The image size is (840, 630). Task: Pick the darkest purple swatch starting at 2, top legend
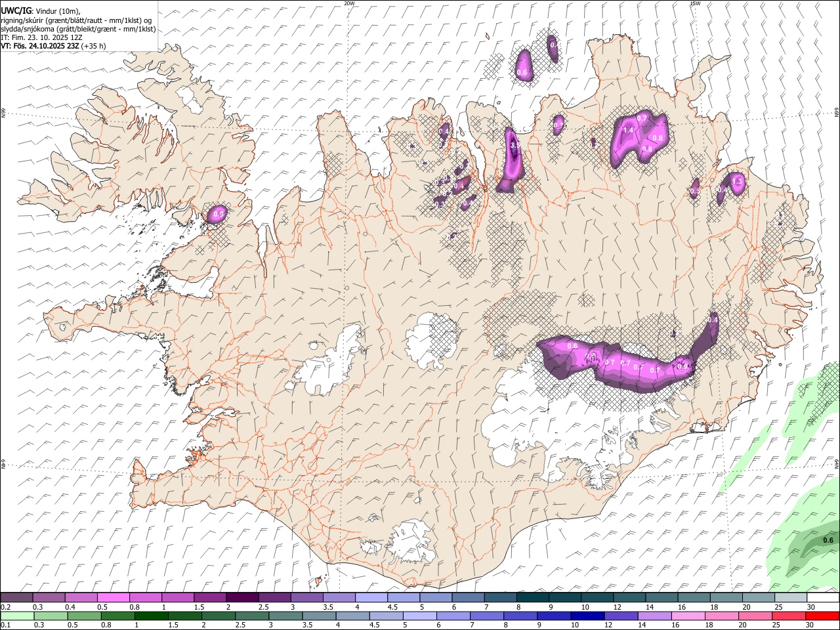click(242, 598)
